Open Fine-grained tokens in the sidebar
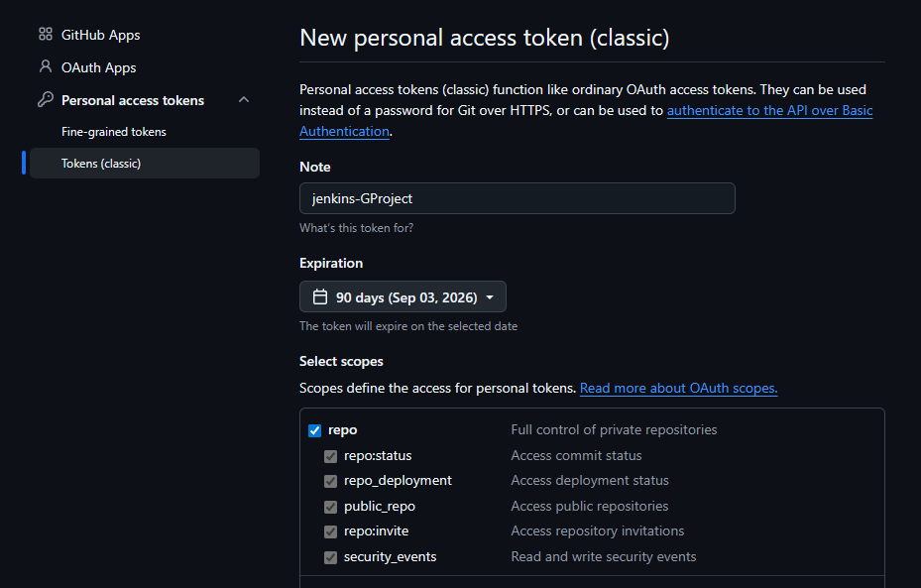The width and height of the screenshot is (921, 588). (114, 132)
